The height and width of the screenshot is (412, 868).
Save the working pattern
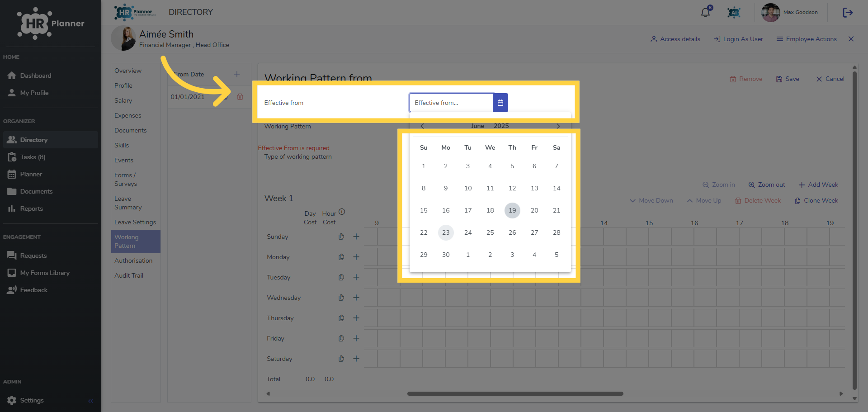coord(788,79)
